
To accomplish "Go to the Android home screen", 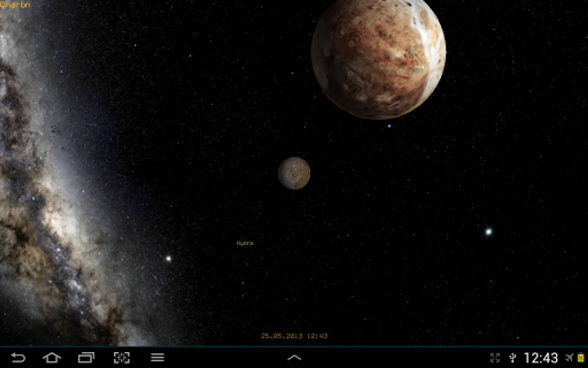I will pyautogui.click(x=52, y=358).
